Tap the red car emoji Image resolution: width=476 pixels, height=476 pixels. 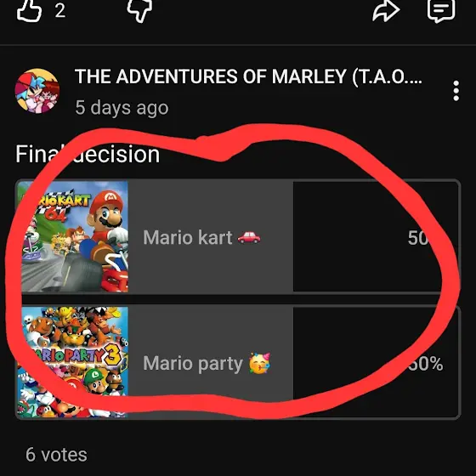[249, 237]
